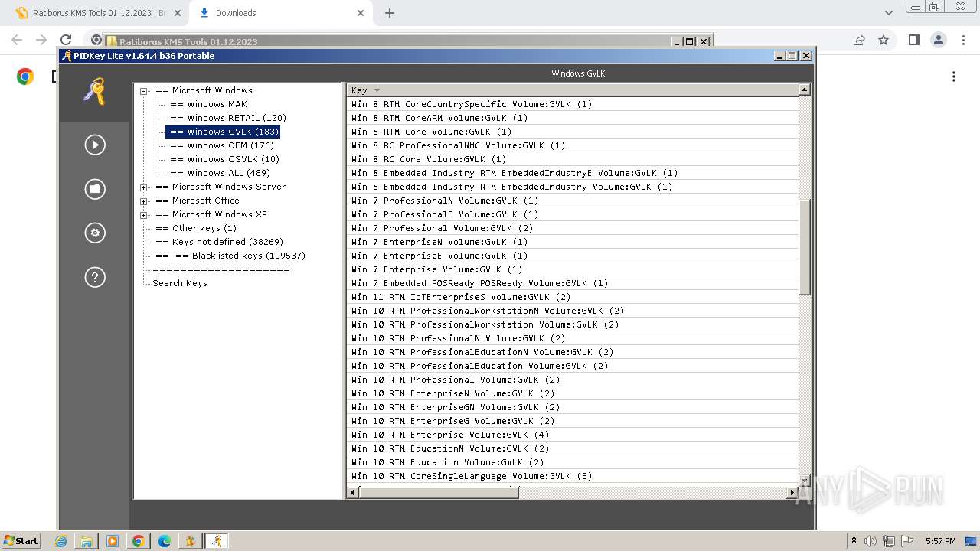This screenshot has width=980, height=551.
Task: Show hidden tray icons arrow
Action: [x=854, y=541]
